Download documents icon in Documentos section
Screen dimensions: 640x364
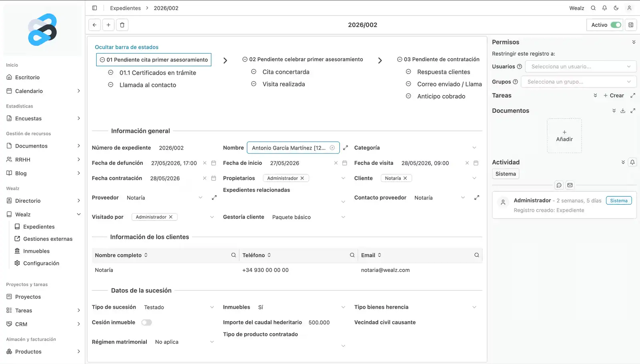click(x=623, y=111)
